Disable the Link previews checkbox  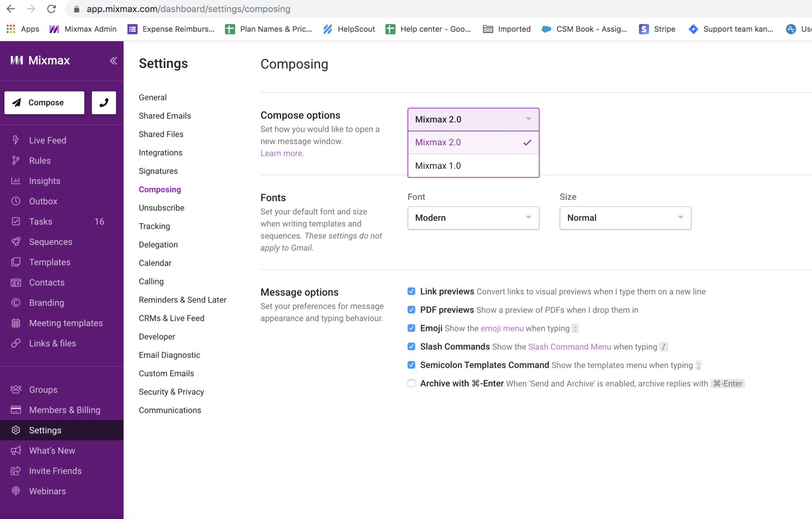point(411,291)
